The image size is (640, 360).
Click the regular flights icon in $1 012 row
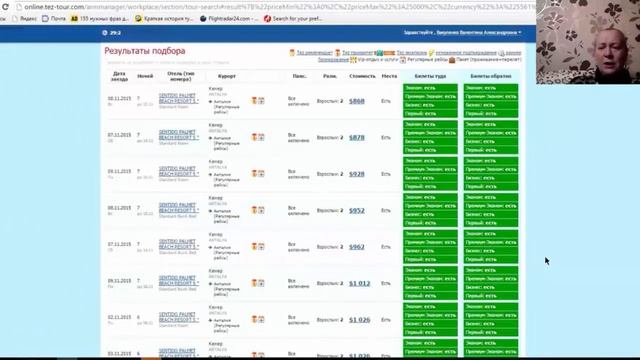click(x=261, y=282)
